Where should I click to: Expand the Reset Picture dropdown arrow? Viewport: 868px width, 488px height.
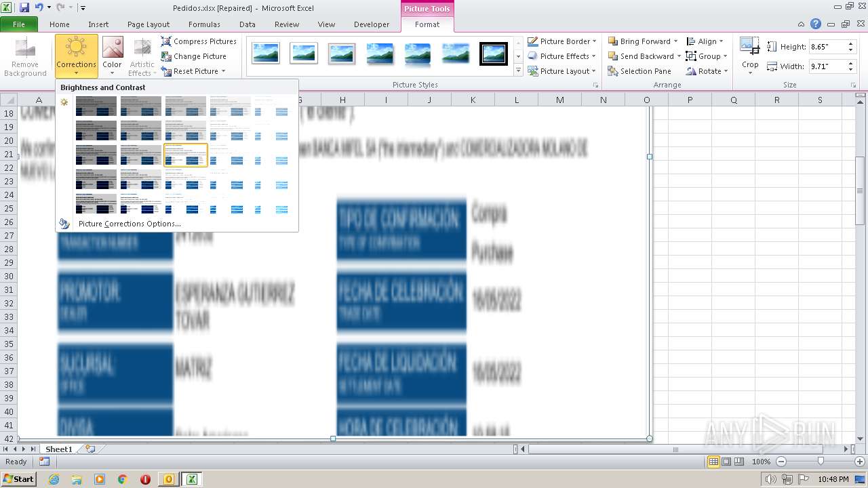tap(223, 71)
